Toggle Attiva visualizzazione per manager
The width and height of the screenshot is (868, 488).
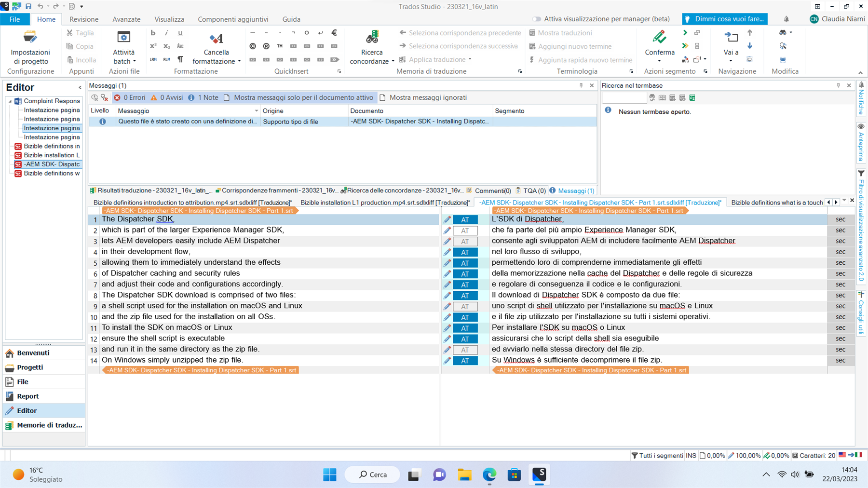tap(537, 19)
